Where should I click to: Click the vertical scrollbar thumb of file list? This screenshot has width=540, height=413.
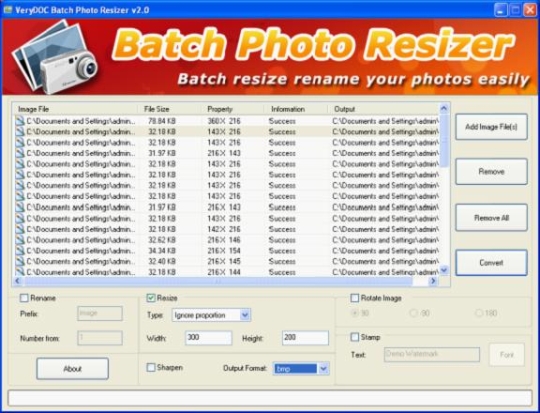click(x=444, y=141)
